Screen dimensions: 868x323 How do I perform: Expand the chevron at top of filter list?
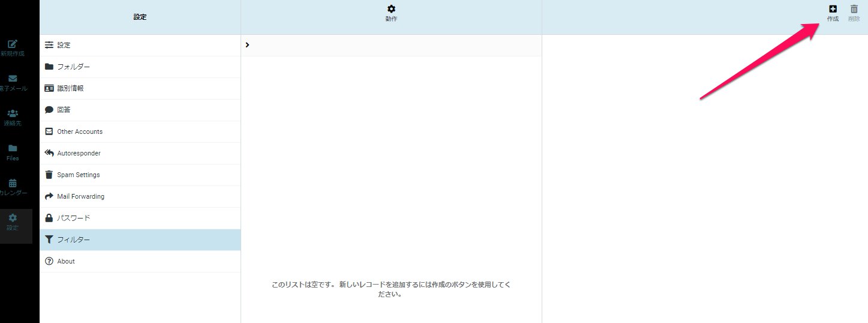coord(247,45)
